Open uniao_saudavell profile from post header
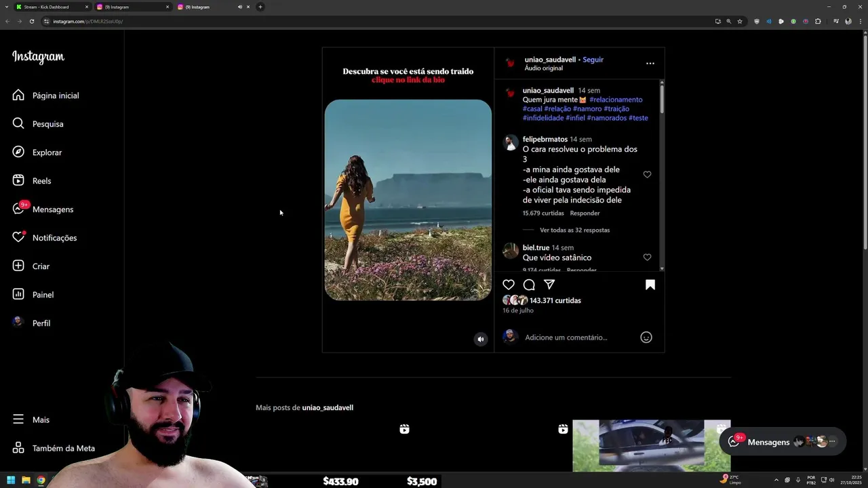 (550, 60)
